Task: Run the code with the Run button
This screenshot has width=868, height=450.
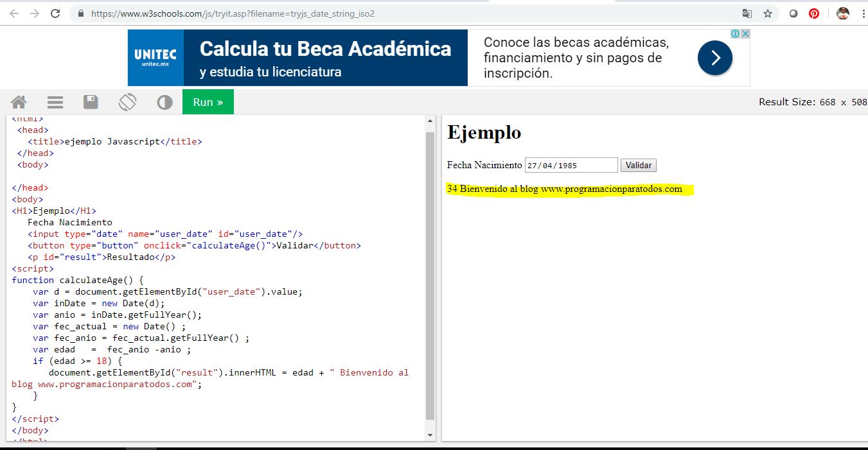Action: click(208, 101)
